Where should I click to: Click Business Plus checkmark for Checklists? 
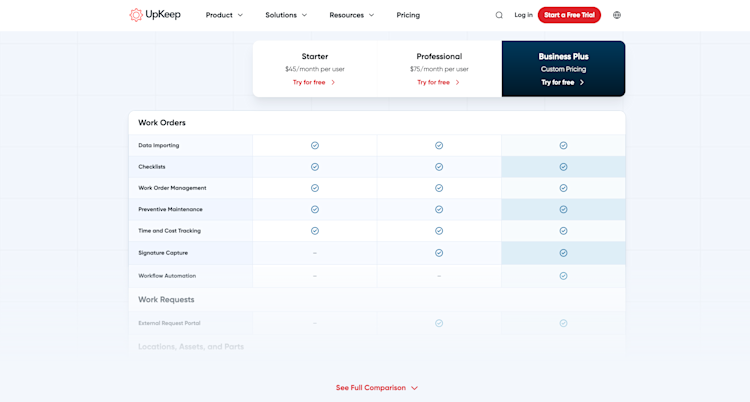(563, 167)
